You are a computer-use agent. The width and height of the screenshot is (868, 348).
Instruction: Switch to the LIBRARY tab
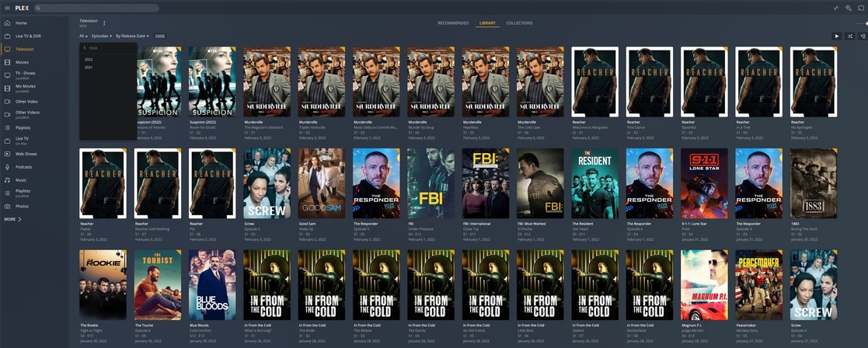[487, 23]
